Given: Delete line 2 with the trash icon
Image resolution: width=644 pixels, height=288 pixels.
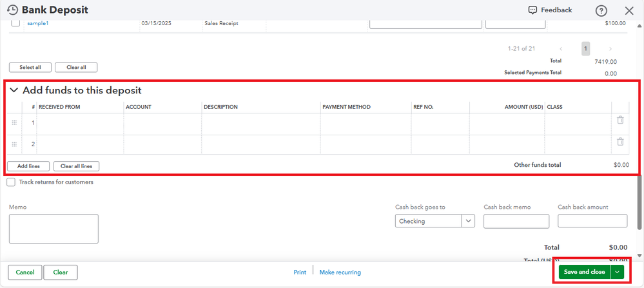Looking at the screenshot, I should click(620, 142).
